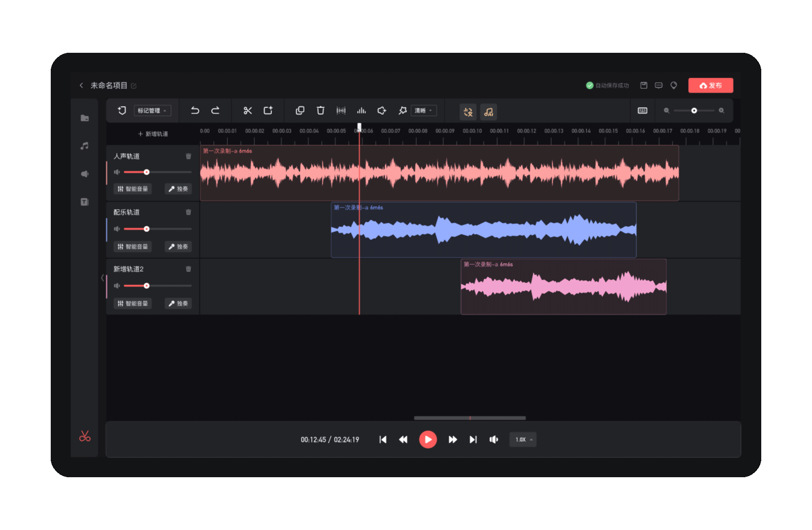This screenshot has width=812, height=530.
Task: Mute the 新增轨道2 track speaker icon
Action: [117, 286]
